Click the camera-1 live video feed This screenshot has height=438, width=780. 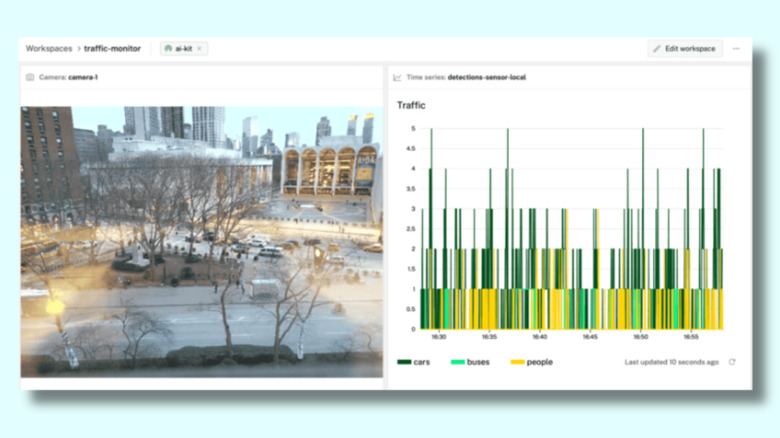point(201,241)
